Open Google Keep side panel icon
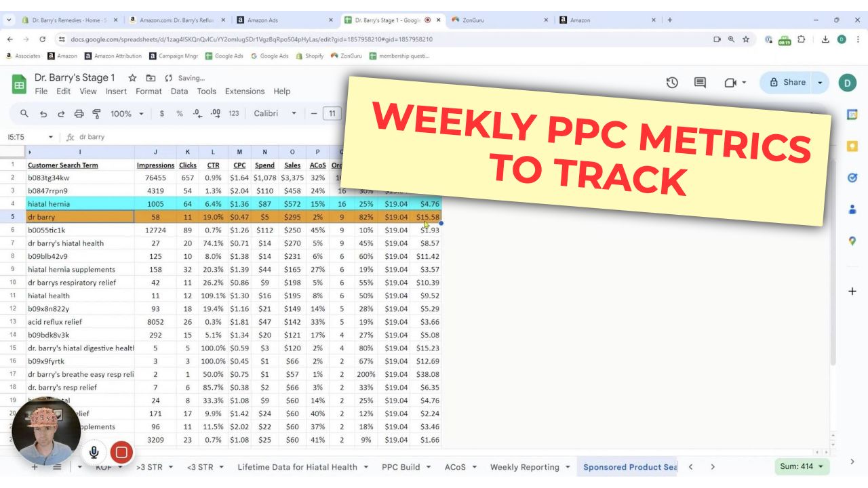 click(x=852, y=146)
